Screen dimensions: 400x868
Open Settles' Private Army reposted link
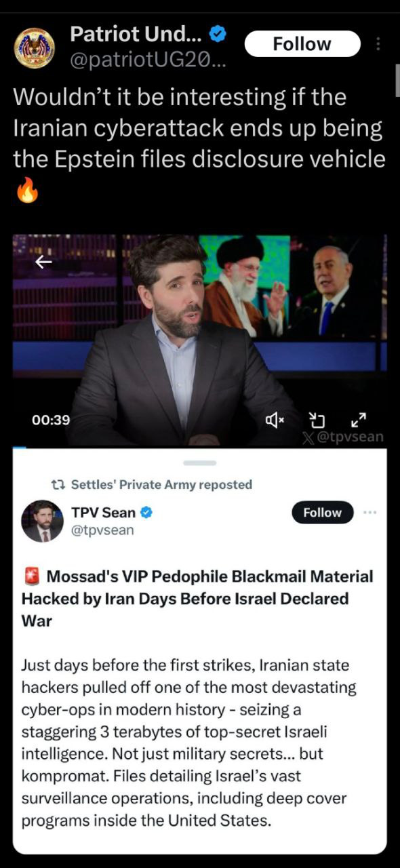point(161,485)
